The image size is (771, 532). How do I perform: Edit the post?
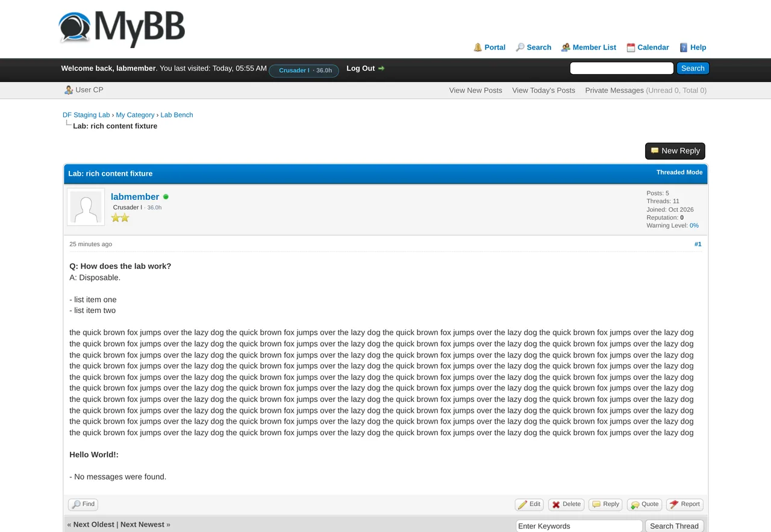point(529,504)
